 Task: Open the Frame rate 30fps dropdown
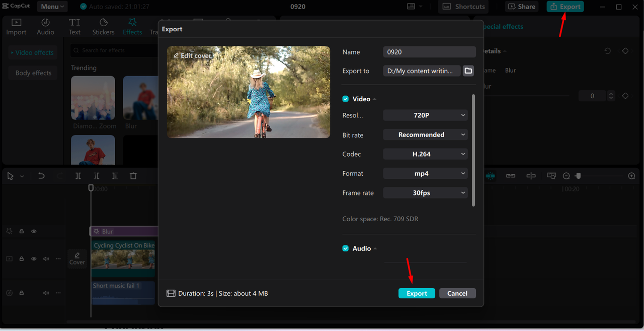pyautogui.click(x=425, y=192)
